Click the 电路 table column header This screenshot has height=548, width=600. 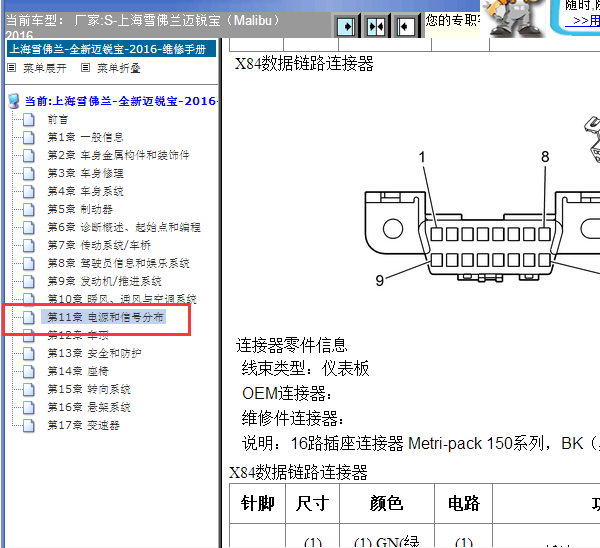pyautogui.click(x=464, y=503)
